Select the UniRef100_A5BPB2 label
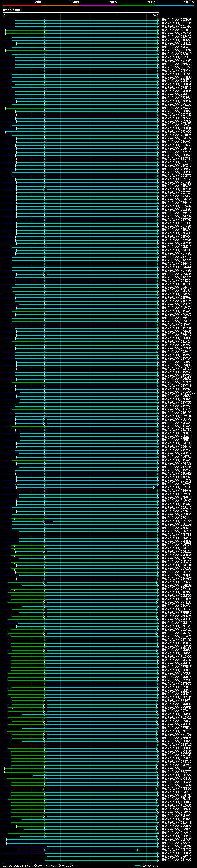 pos(177,101)
